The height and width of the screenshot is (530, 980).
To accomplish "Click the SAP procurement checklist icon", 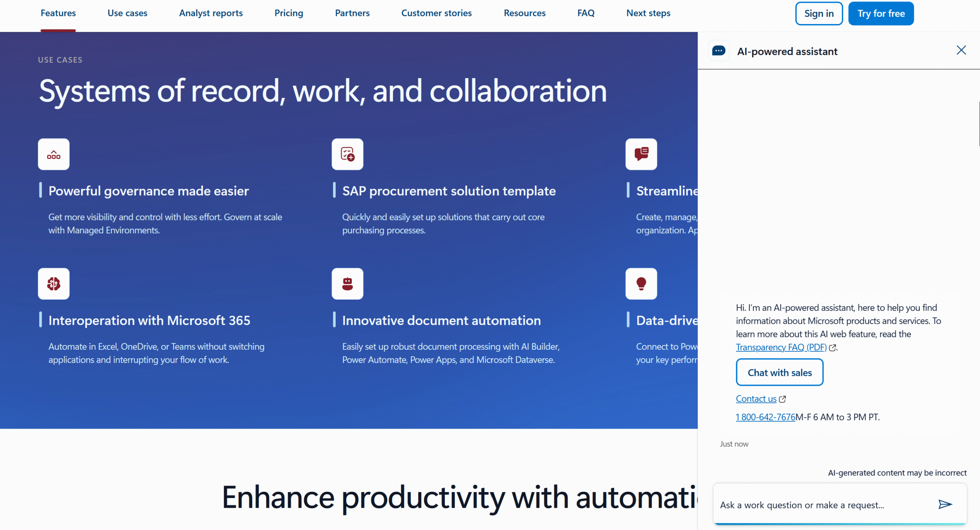I will click(347, 154).
